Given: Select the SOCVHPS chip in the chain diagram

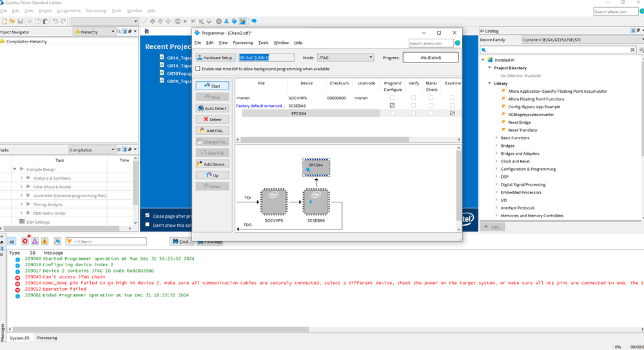Looking at the screenshot, I should point(273,202).
